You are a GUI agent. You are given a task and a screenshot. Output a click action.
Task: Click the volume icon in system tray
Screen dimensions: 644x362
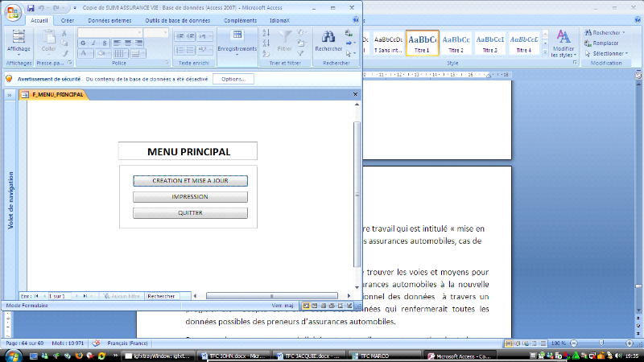[618, 356]
